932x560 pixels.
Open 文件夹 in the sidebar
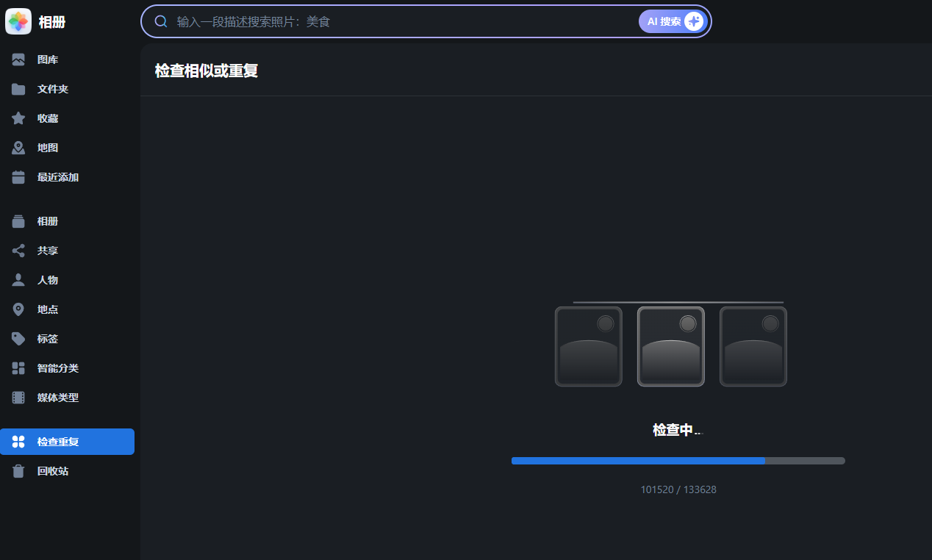(x=67, y=89)
